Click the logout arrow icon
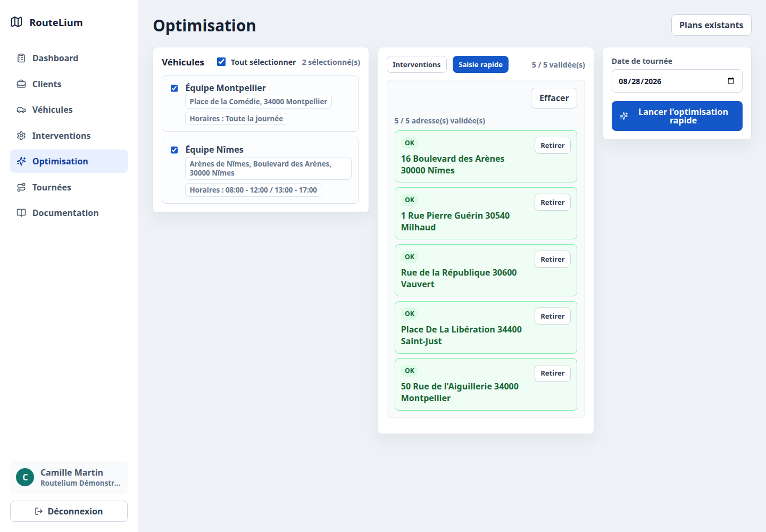Viewport: 766px width, 532px height. point(39,511)
